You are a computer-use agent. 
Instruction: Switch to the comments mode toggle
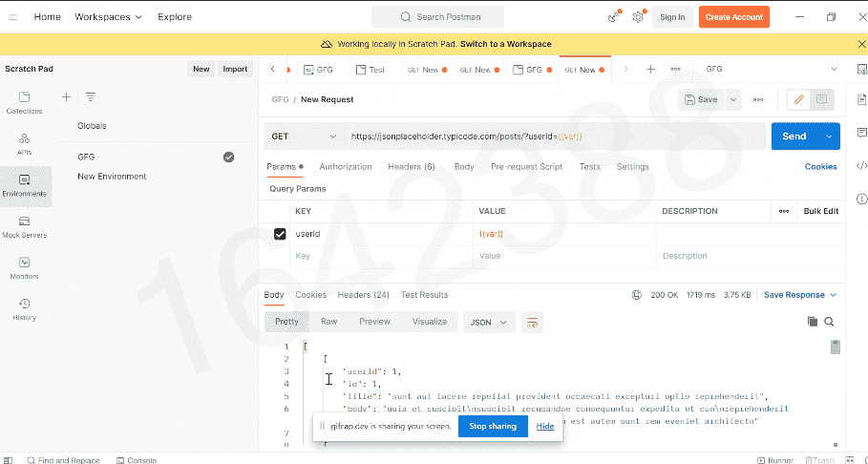(x=822, y=99)
